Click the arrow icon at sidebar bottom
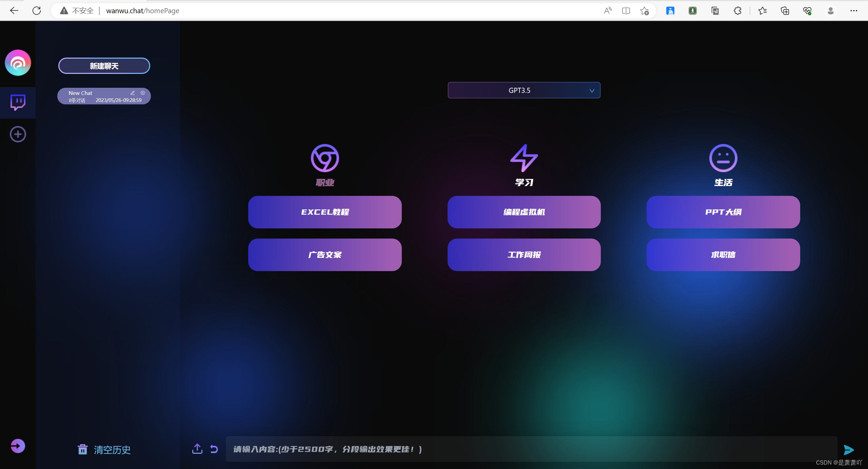 [18, 446]
